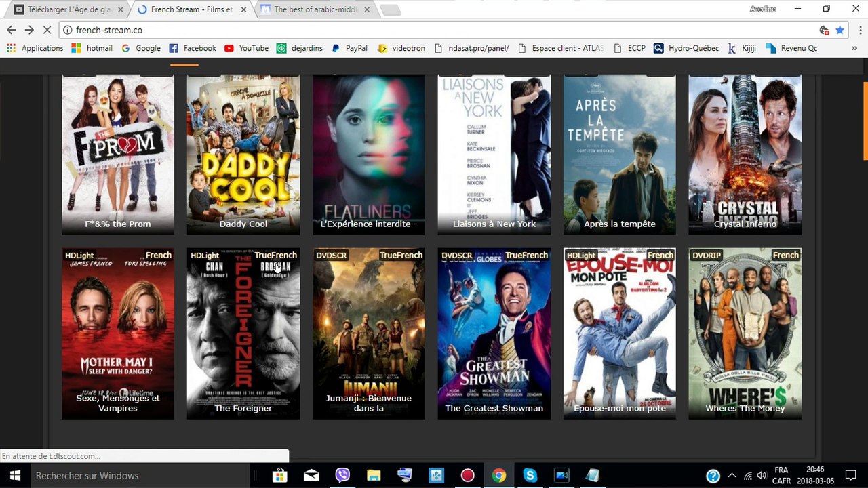868x488 pixels.
Task: Switch to Google Chrome on the taskbar
Action: [x=498, y=475]
